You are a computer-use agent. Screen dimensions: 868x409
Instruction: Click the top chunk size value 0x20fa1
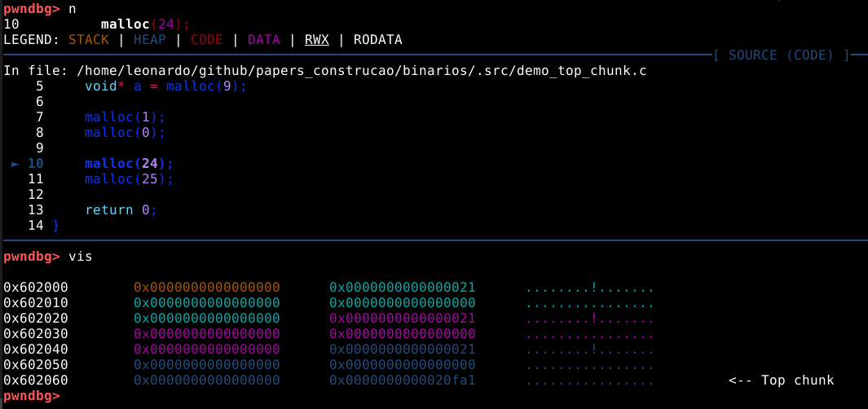tap(402, 380)
